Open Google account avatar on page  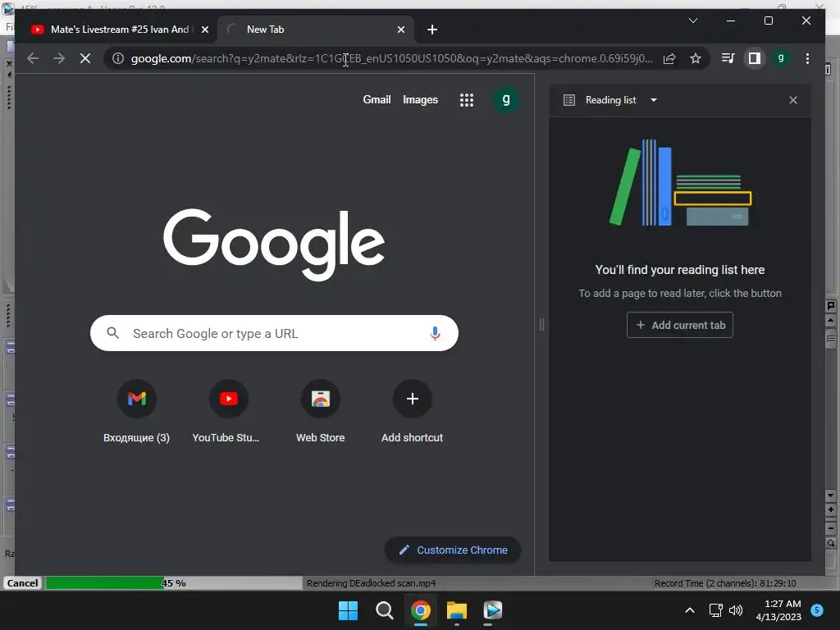point(505,99)
